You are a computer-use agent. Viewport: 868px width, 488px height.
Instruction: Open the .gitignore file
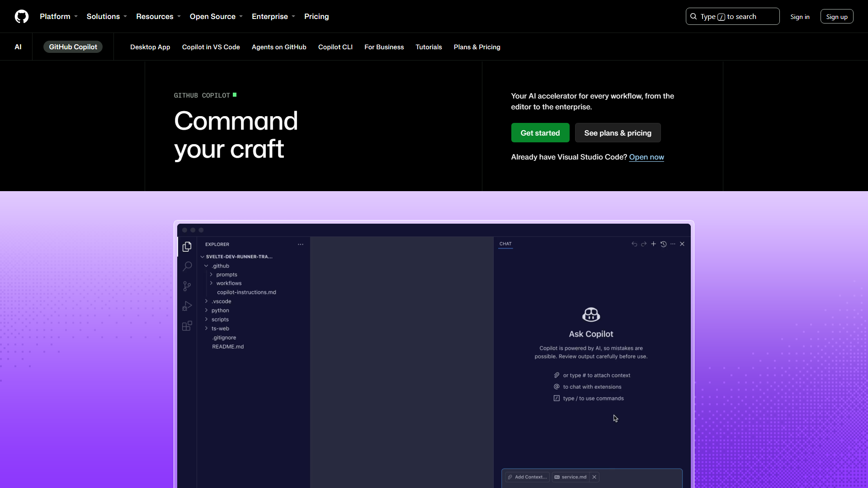click(x=224, y=338)
